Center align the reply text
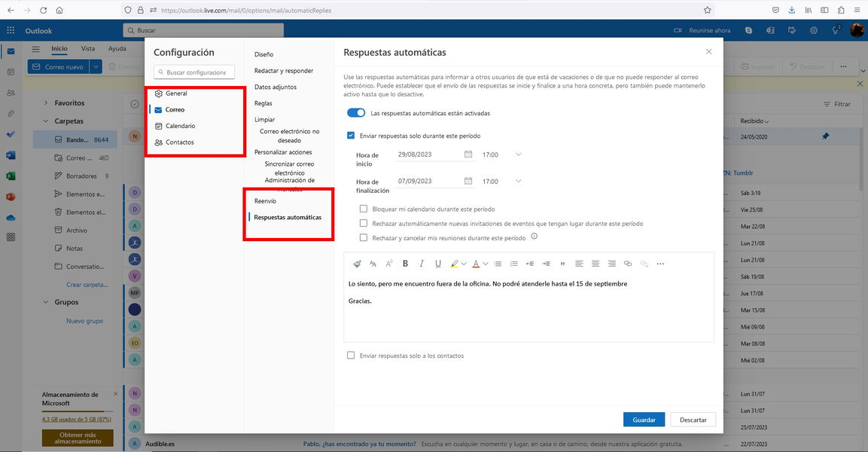This screenshot has width=868, height=452. [595, 264]
